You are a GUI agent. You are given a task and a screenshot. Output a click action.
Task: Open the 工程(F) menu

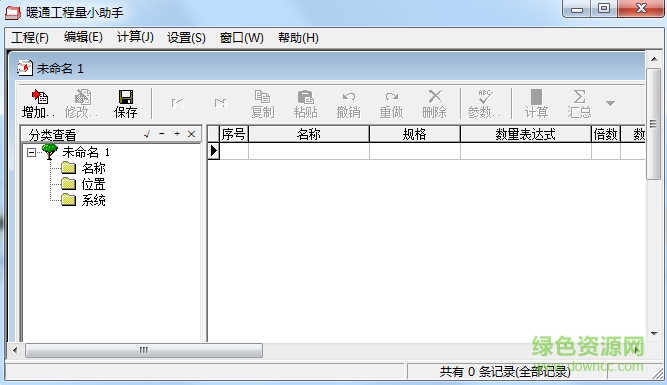(x=30, y=37)
